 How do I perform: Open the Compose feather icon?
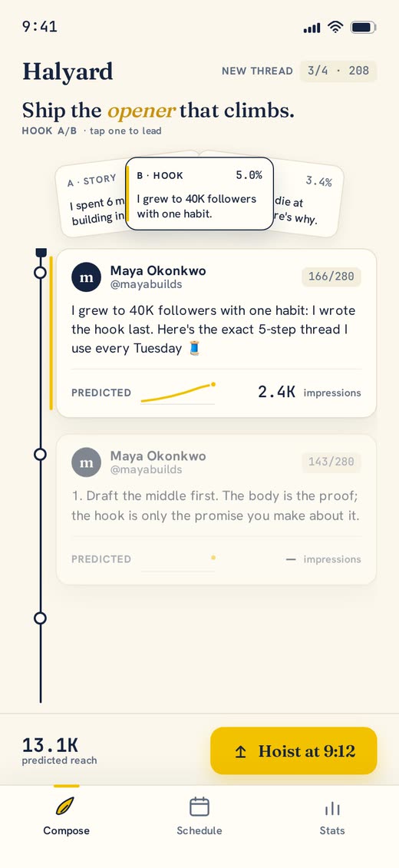click(x=66, y=807)
